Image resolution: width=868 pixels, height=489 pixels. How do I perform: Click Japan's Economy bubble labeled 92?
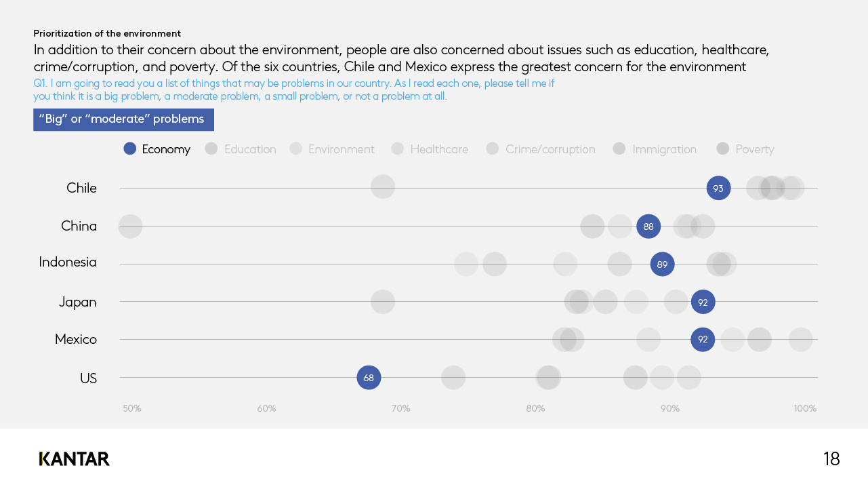point(703,302)
